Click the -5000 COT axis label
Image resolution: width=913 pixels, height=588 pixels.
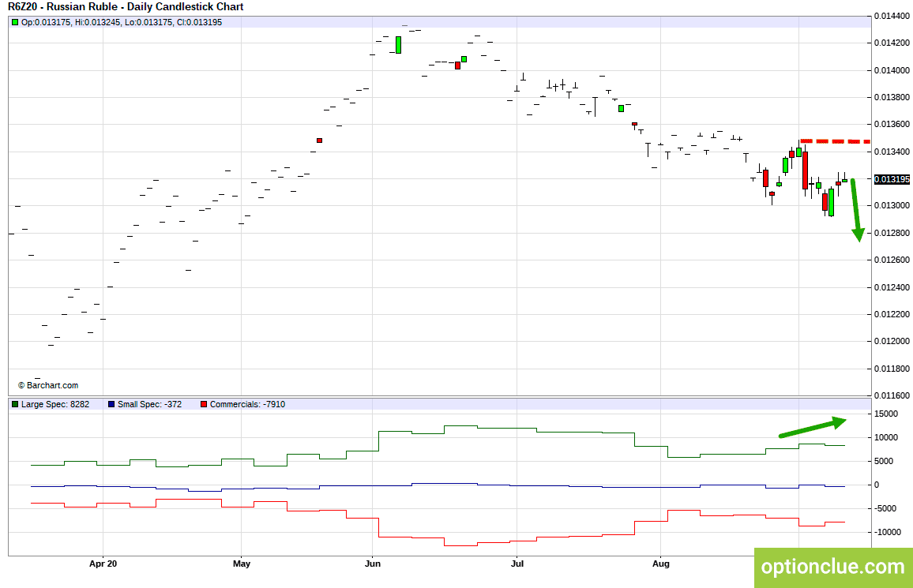[885, 508]
